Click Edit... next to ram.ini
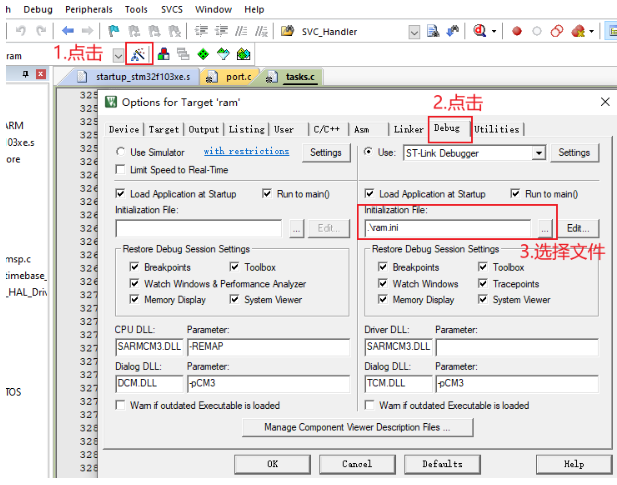The height and width of the screenshot is (485, 617). tap(578, 229)
